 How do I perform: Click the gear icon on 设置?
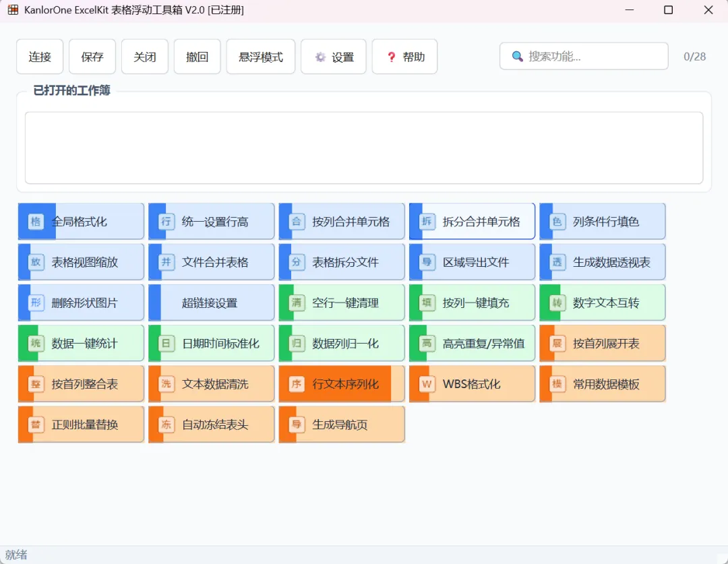(320, 57)
